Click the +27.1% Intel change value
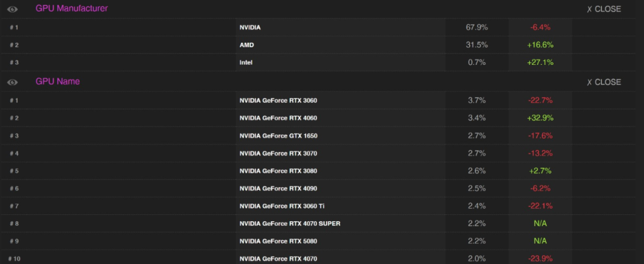The image size is (644, 264). [540, 63]
